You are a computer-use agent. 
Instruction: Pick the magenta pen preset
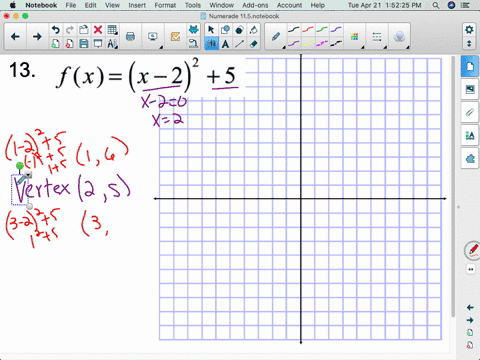(x=322, y=43)
